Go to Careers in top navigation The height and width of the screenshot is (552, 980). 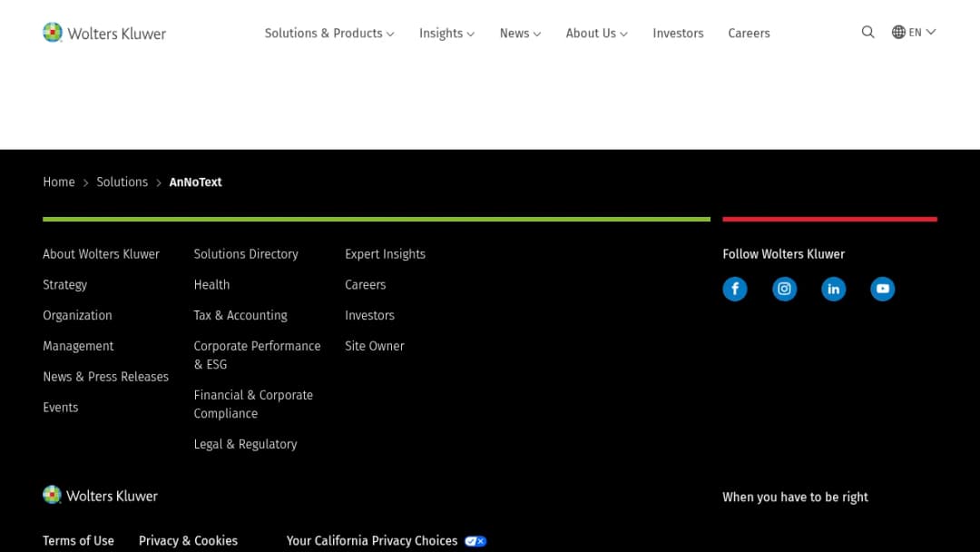pyautogui.click(x=749, y=33)
